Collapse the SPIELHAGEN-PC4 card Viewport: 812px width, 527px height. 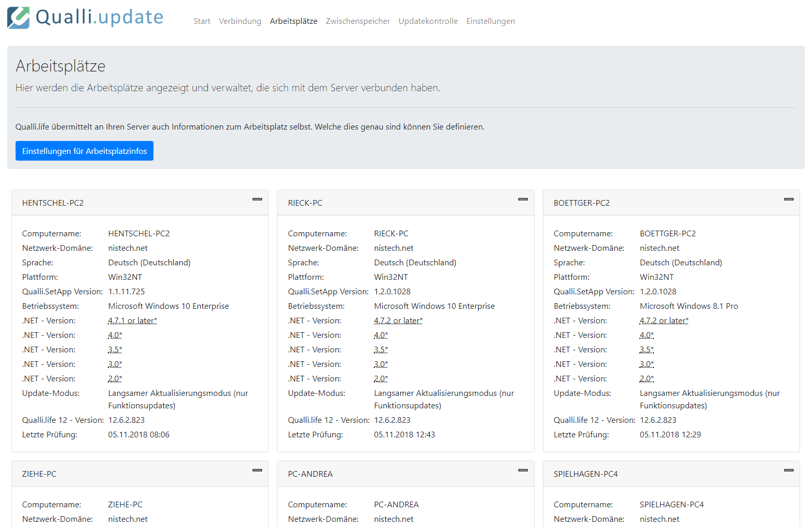coord(789,471)
